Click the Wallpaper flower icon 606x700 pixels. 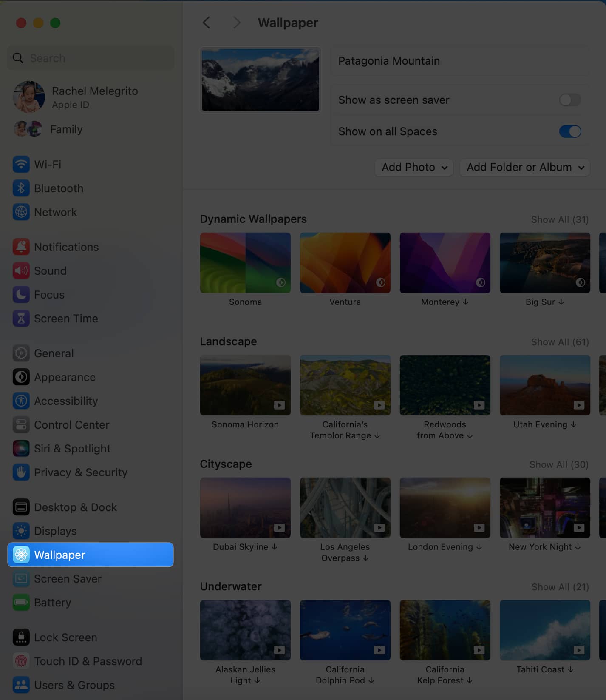click(x=21, y=555)
